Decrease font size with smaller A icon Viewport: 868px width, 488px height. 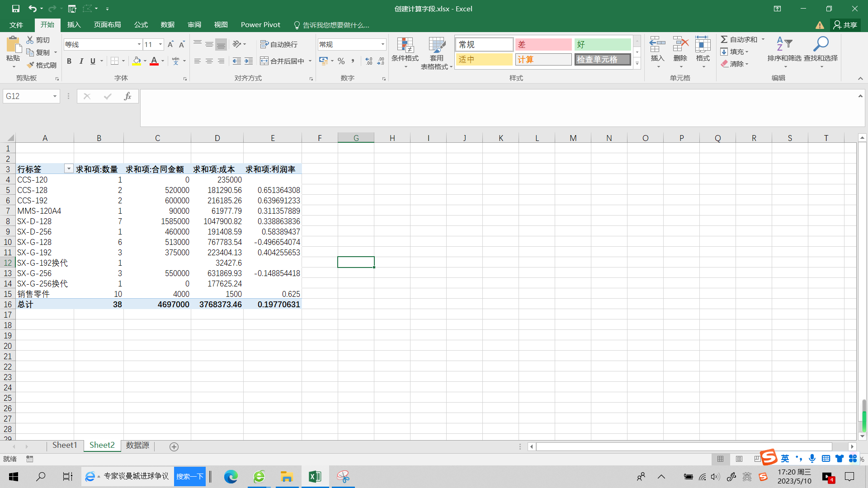coord(182,44)
